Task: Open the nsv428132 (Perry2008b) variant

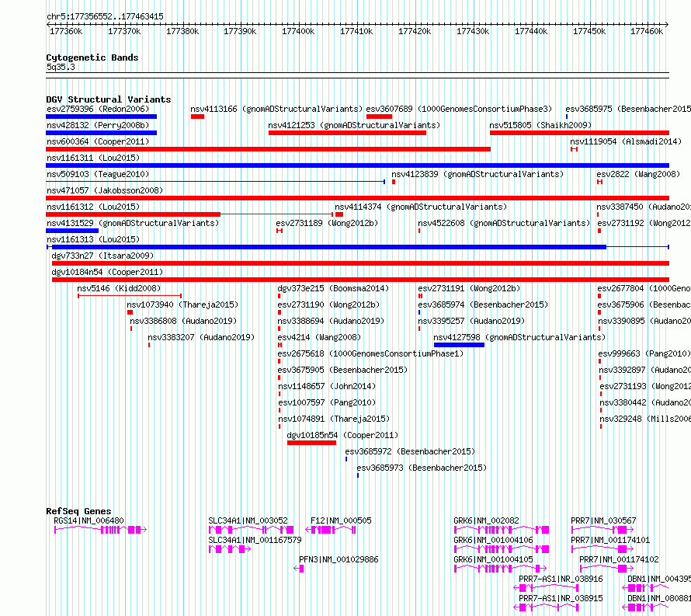Action: coord(98,125)
